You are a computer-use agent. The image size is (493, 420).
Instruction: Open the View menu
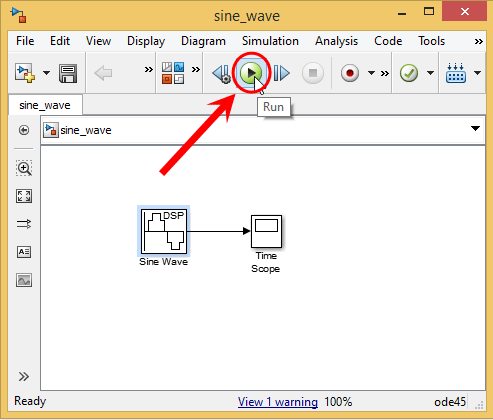[98, 41]
